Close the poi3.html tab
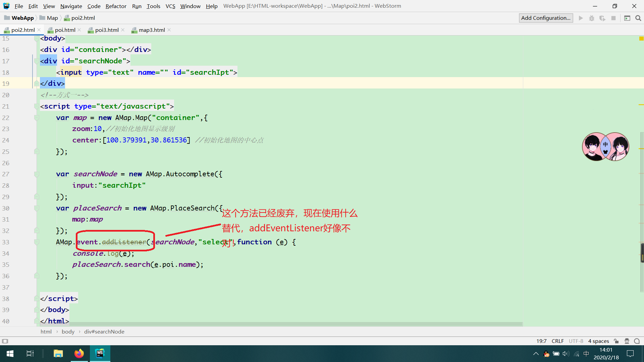644x362 pixels. [123, 30]
